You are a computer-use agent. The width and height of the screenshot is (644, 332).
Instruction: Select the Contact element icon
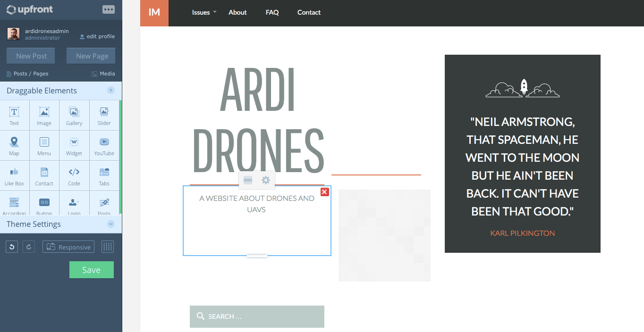click(44, 175)
